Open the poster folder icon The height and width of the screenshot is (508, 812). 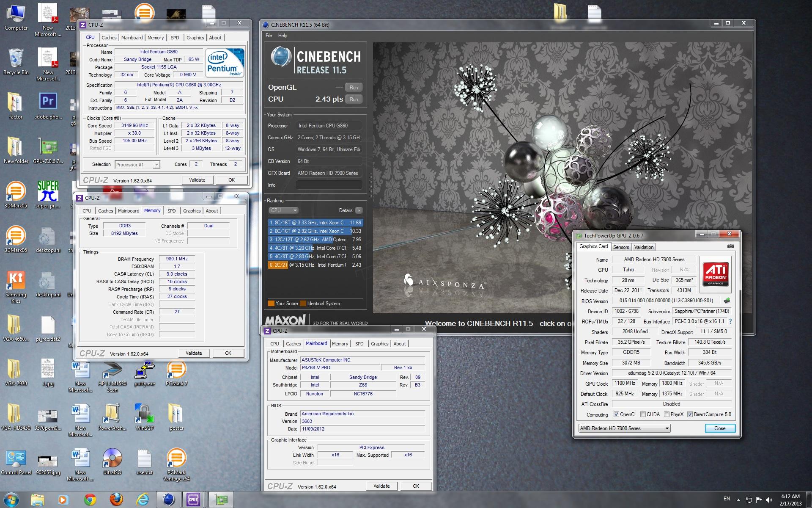[x=176, y=417]
